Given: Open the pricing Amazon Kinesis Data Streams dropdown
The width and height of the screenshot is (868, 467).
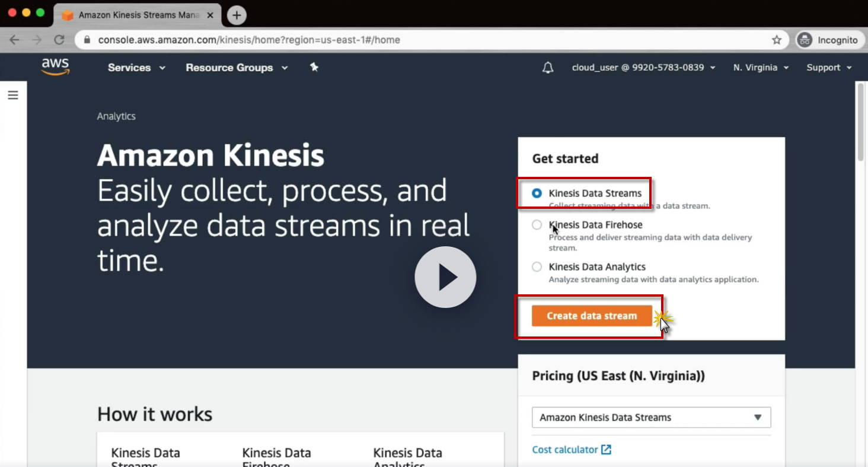Looking at the screenshot, I should (651, 417).
